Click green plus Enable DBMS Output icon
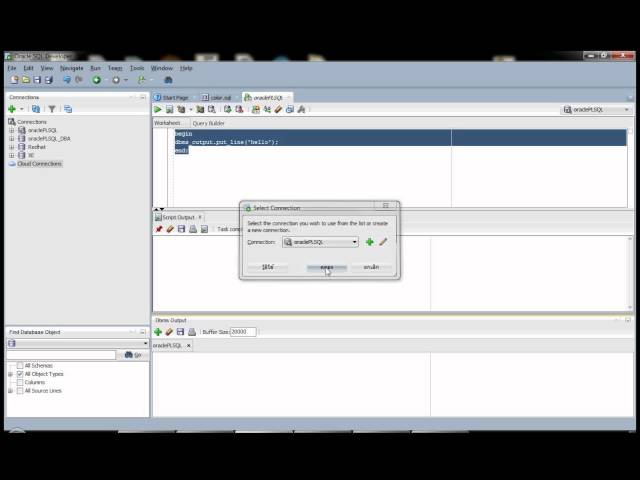The image size is (640, 480). tap(158, 332)
